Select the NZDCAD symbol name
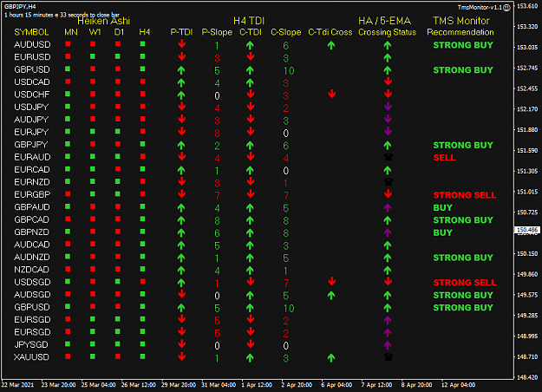 pos(31,270)
